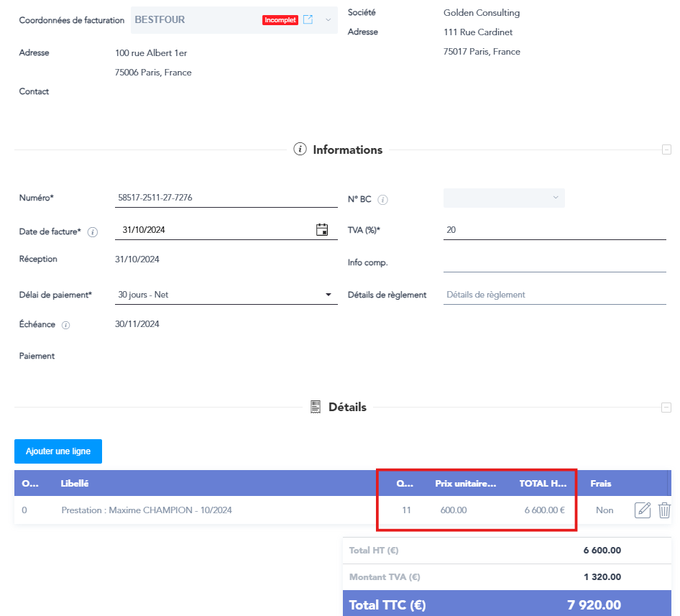
Task: Click the info icon beside the Informations heading
Action: coord(300,150)
